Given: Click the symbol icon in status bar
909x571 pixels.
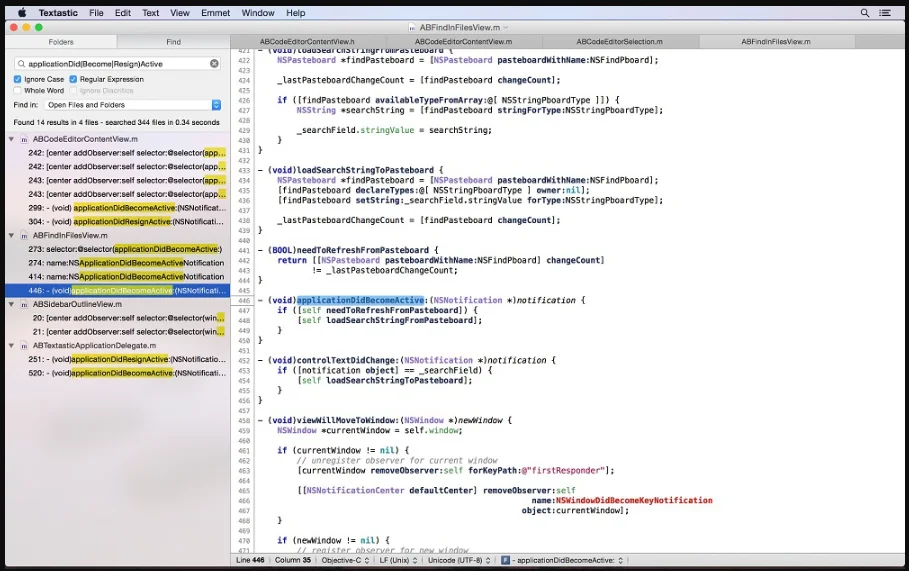Looking at the screenshot, I should pyautogui.click(x=505, y=561).
